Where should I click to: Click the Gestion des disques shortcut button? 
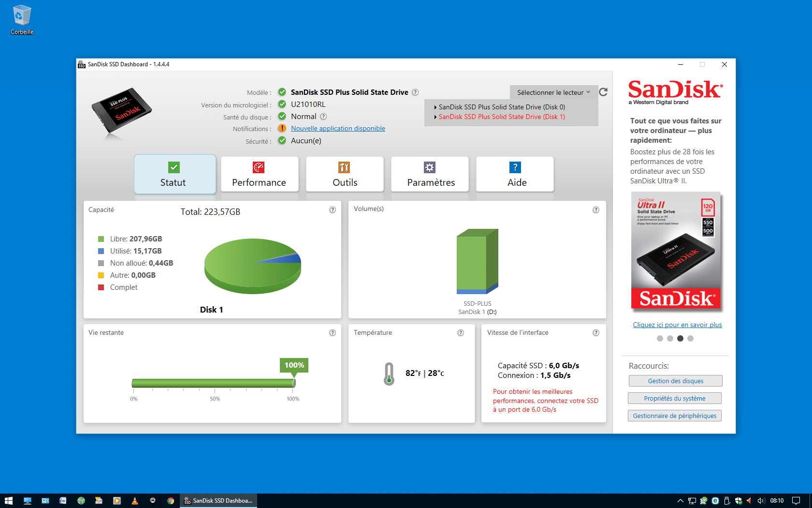(x=675, y=381)
